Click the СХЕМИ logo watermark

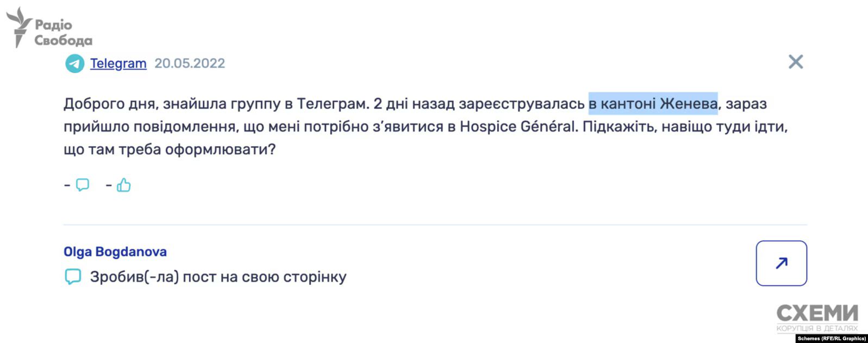coord(817,313)
